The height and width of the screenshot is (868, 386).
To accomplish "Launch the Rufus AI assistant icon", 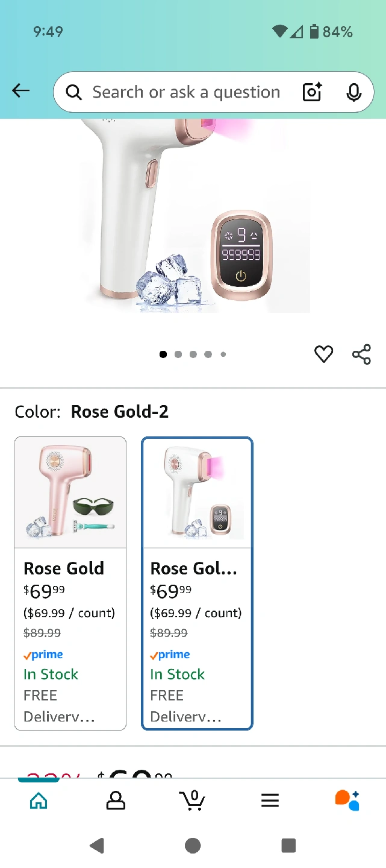I will click(x=347, y=800).
